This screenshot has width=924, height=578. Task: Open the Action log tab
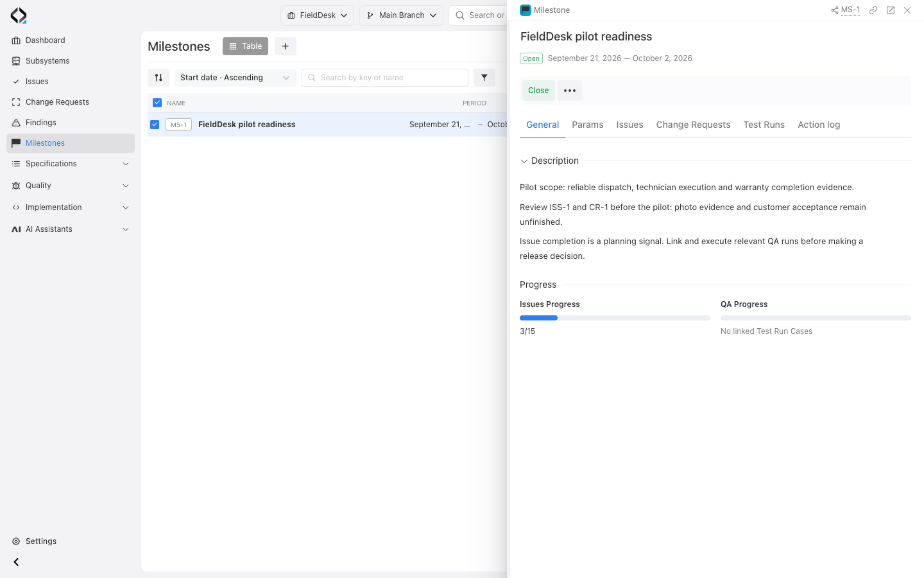[819, 125]
